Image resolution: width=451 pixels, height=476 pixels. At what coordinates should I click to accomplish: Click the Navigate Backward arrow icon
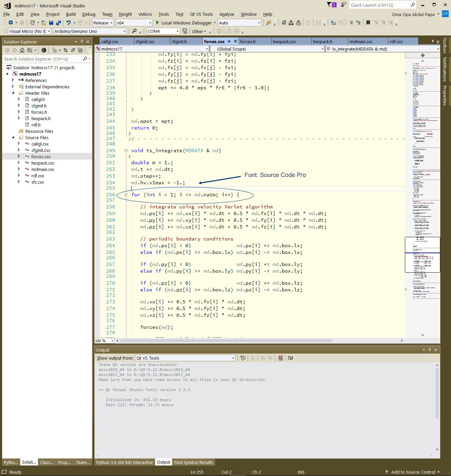pos(10,23)
